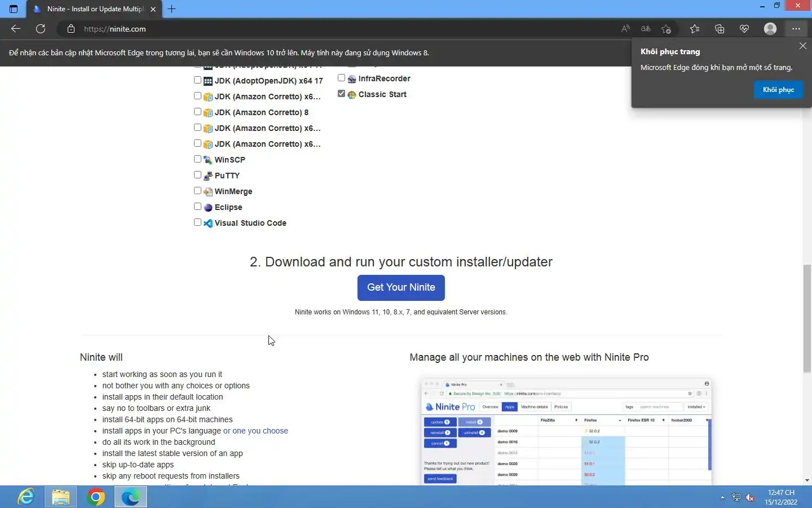Click the scrollbar down arrow
The width and height of the screenshot is (812, 508).
[x=807, y=480]
